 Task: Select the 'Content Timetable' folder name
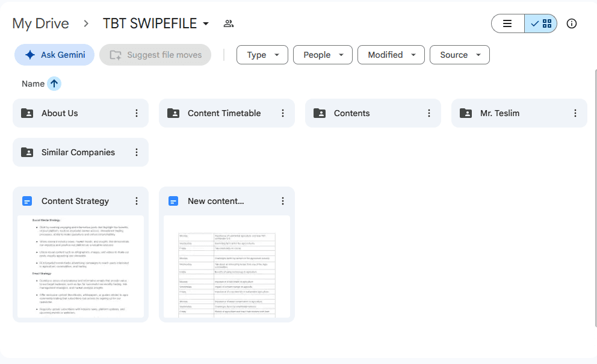pos(224,113)
